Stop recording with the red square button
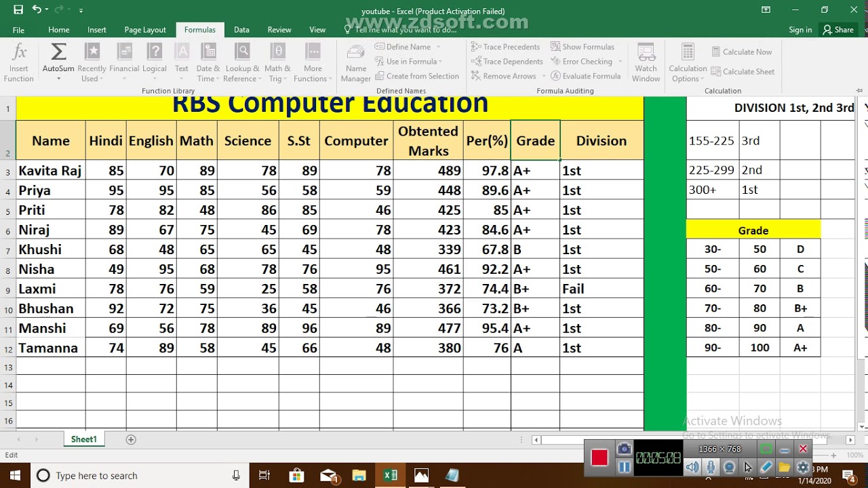The height and width of the screenshot is (488, 868). click(x=599, y=458)
